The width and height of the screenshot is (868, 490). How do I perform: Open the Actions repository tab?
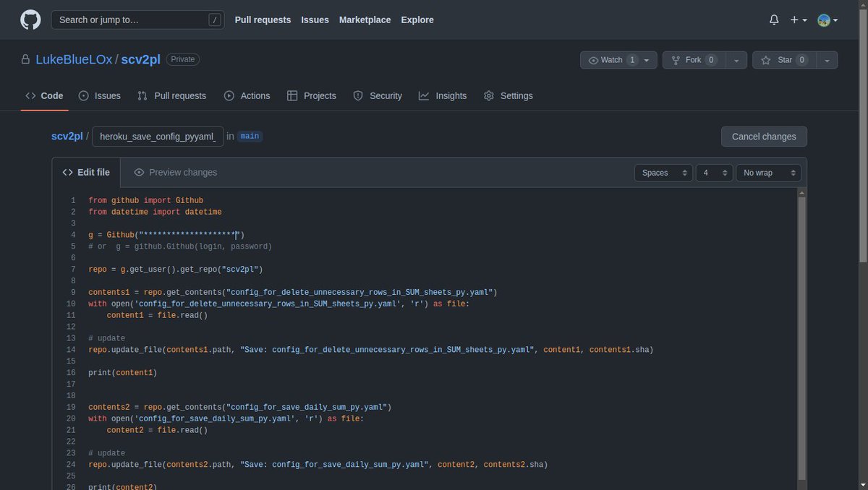[x=247, y=95]
